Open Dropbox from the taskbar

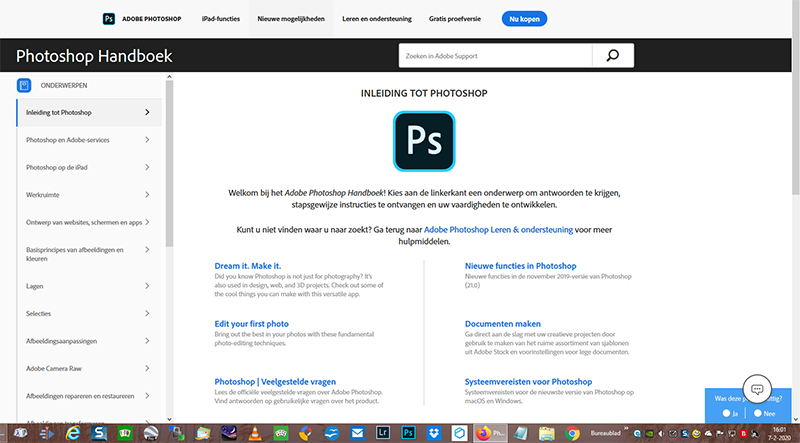pos(434,433)
